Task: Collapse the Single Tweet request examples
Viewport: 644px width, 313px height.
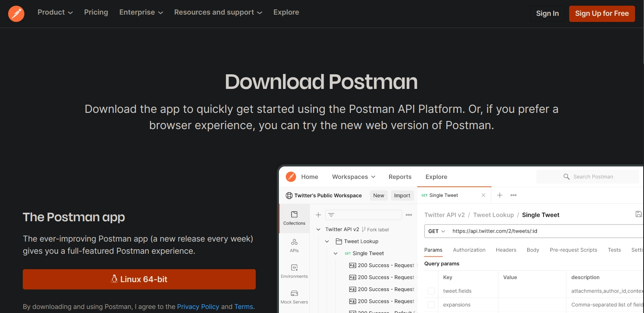Action: [x=335, y=253]
